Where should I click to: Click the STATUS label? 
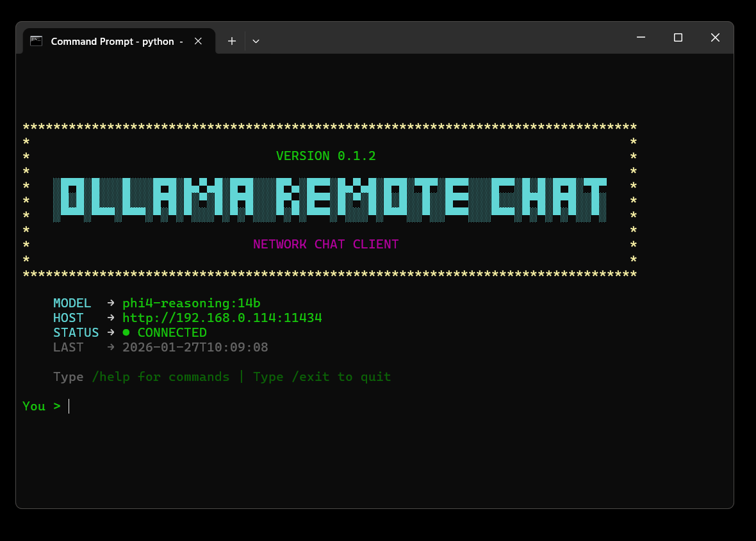pos(76,333)
